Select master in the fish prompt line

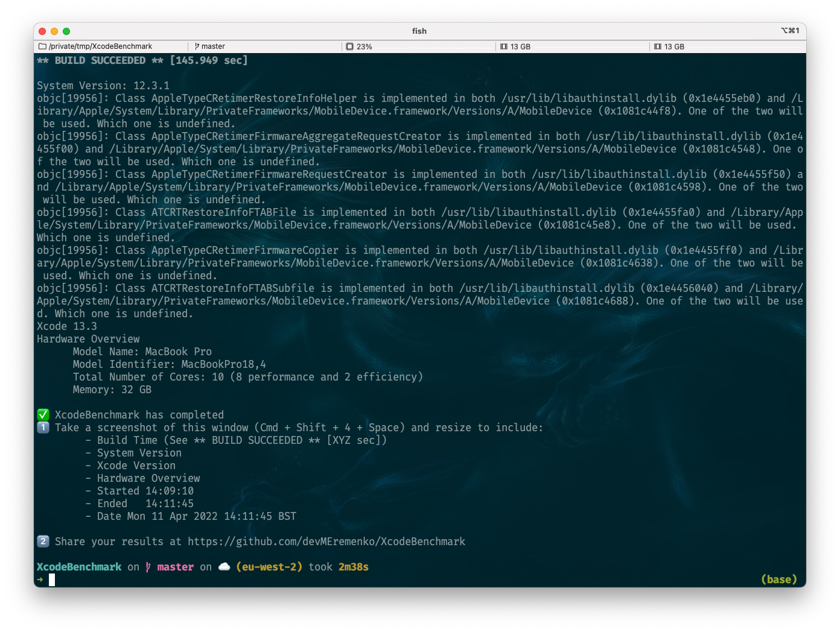(x=175, y=567)
